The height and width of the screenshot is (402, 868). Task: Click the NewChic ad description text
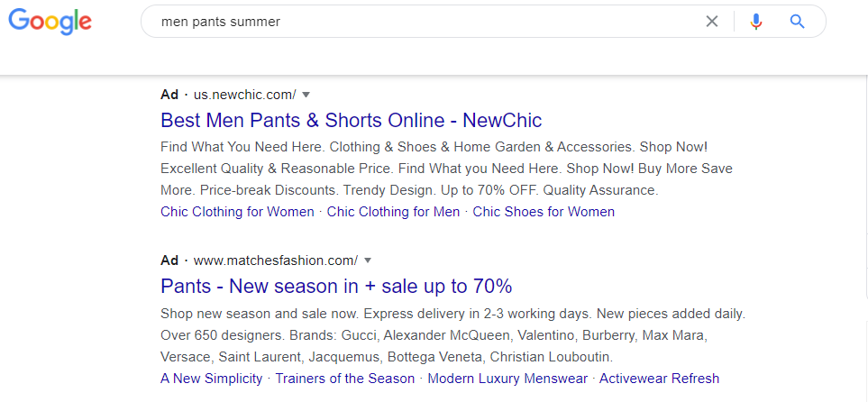(x=446, y=169)
